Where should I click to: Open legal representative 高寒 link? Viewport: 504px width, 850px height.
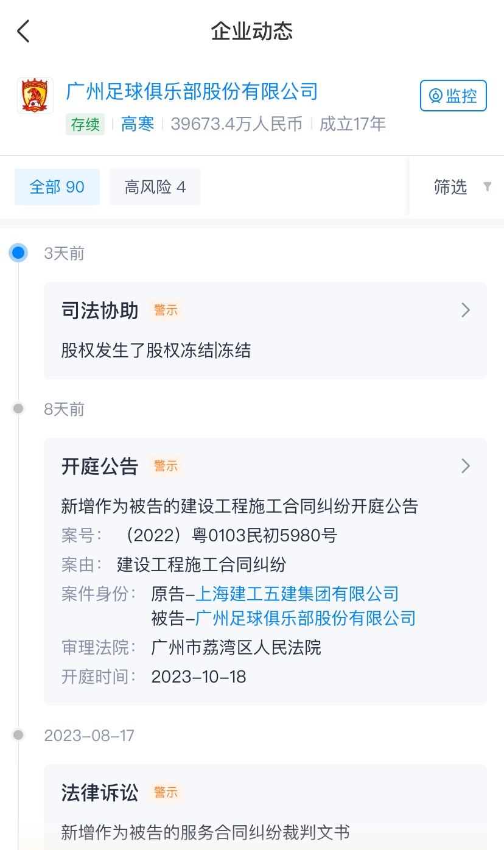[137, 124]
